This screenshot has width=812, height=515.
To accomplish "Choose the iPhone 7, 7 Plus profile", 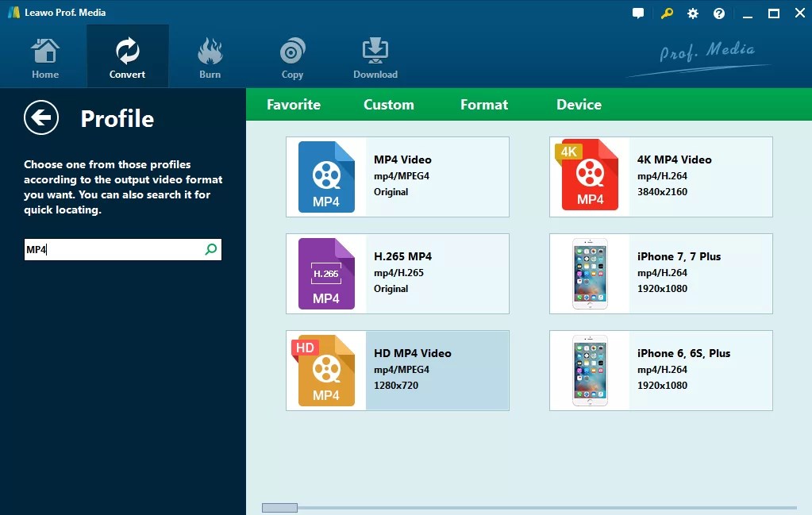I will point(660,273).
